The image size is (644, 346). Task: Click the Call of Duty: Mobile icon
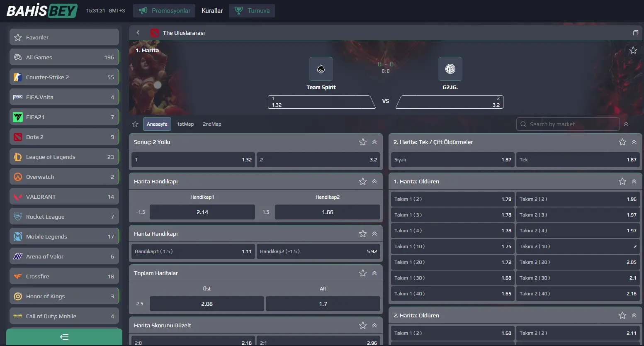(18, 316)
